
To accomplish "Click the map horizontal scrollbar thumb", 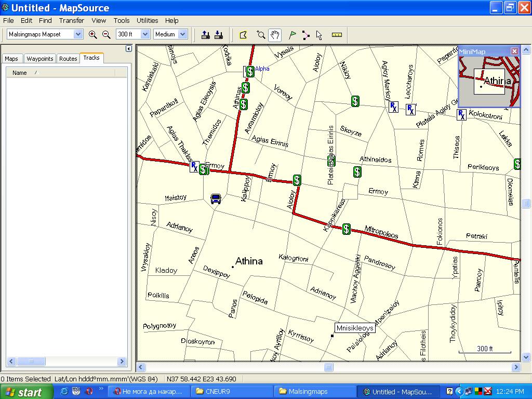I will pos(328,367).
